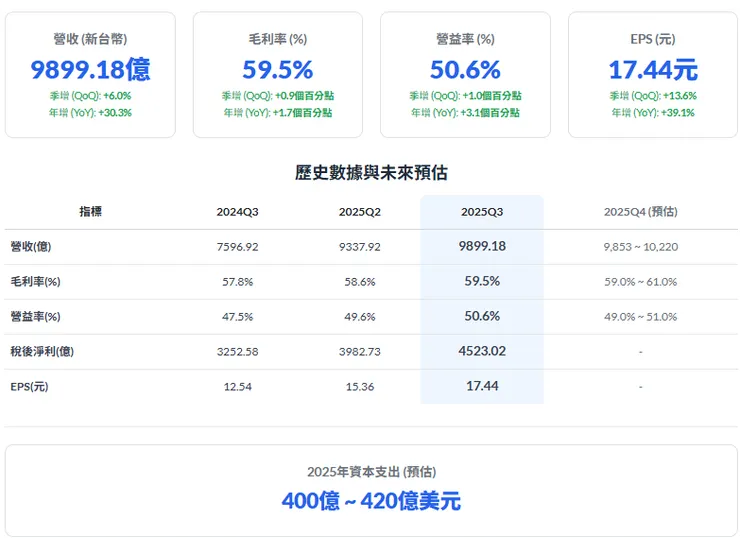The height and width of the screenshot is (538, 740).
Task: Click operating margin QoQ +1.0個百分點 text
Action: (465, 96)
